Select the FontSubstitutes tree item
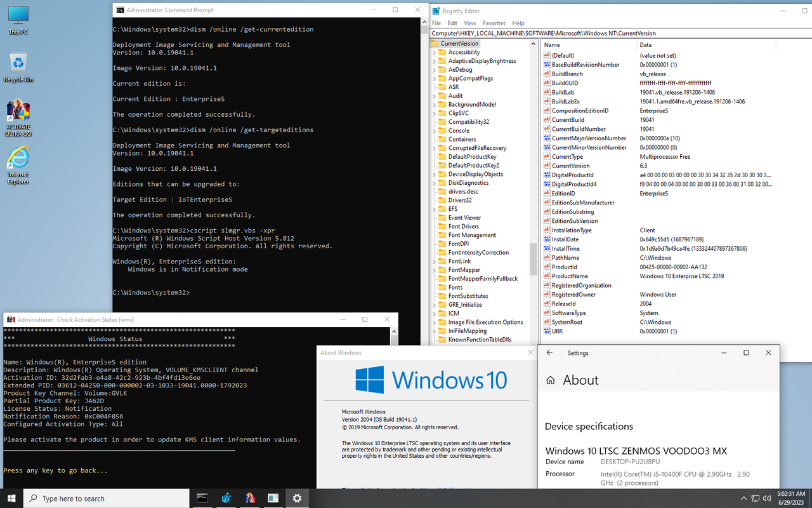 click(x=468, y=296)
